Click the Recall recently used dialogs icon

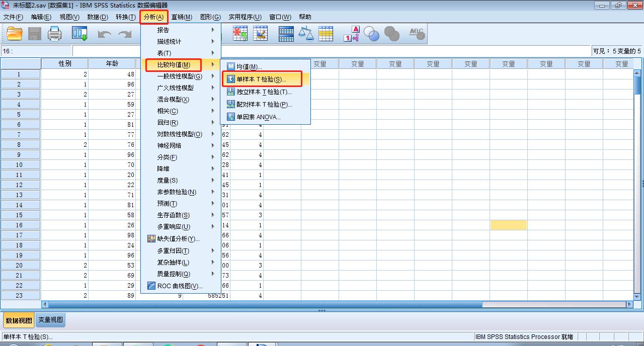(x=79, y=33)
